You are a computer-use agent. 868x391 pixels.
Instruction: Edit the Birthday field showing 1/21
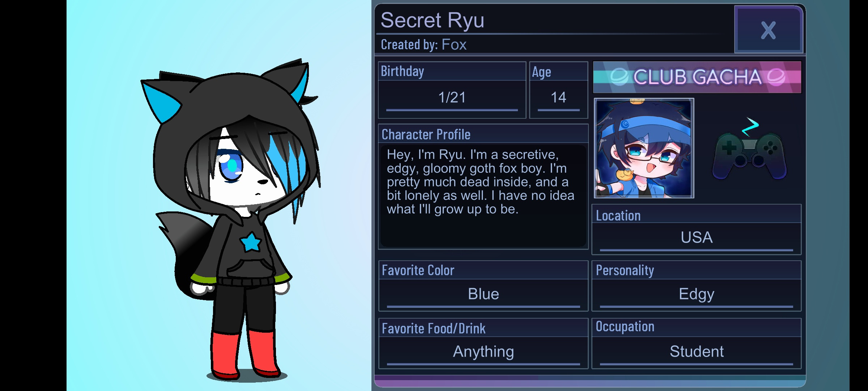452,98
